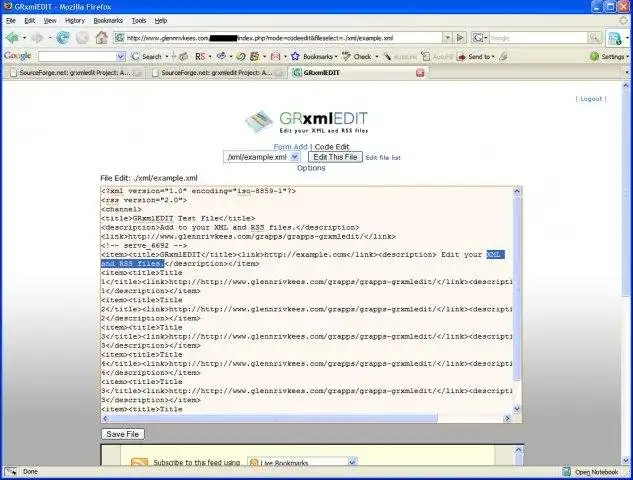The width and height of the screenshot is (633, 480).
Task: Open the Edit file list link
Action: (383, 158)
